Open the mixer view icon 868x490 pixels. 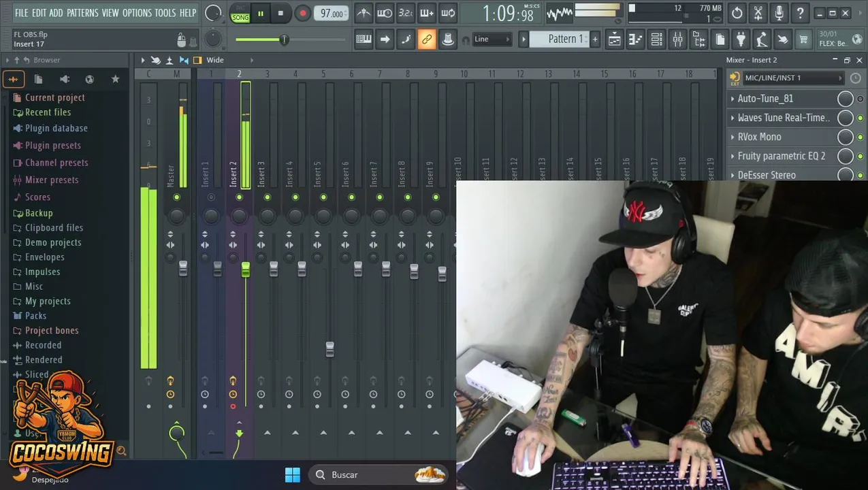(677, 39)
